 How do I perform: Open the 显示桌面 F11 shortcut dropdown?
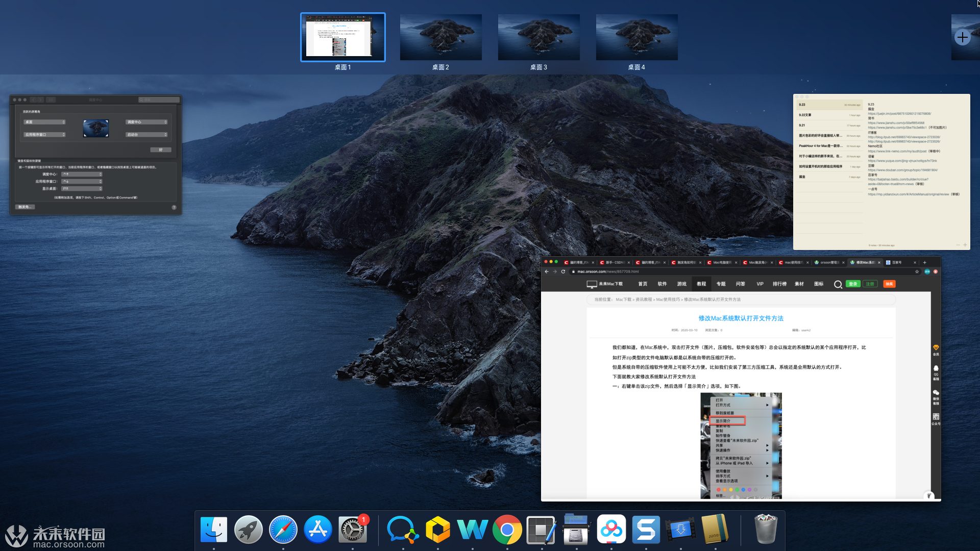[82, 189]
